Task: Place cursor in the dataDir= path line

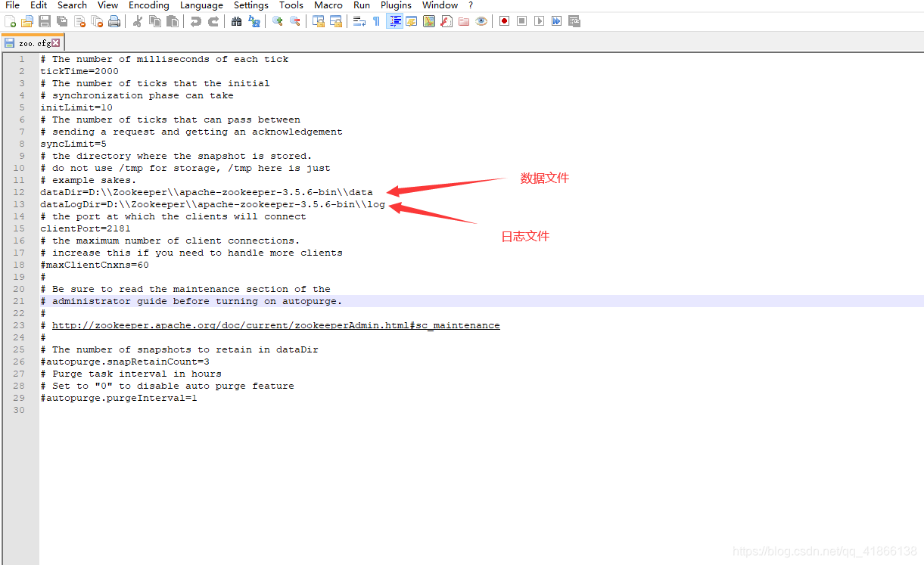Action: (x=207, y=192)
